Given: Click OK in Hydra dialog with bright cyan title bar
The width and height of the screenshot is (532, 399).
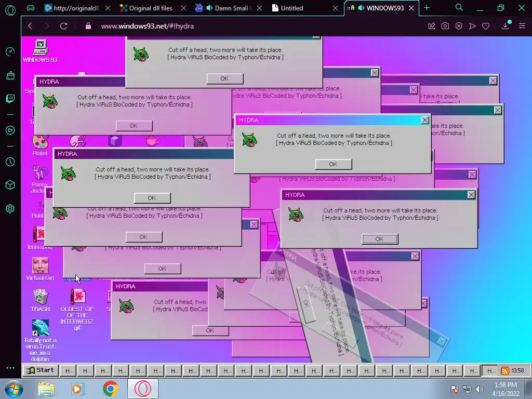Looking at the screenshot, I should pos(334,164).
